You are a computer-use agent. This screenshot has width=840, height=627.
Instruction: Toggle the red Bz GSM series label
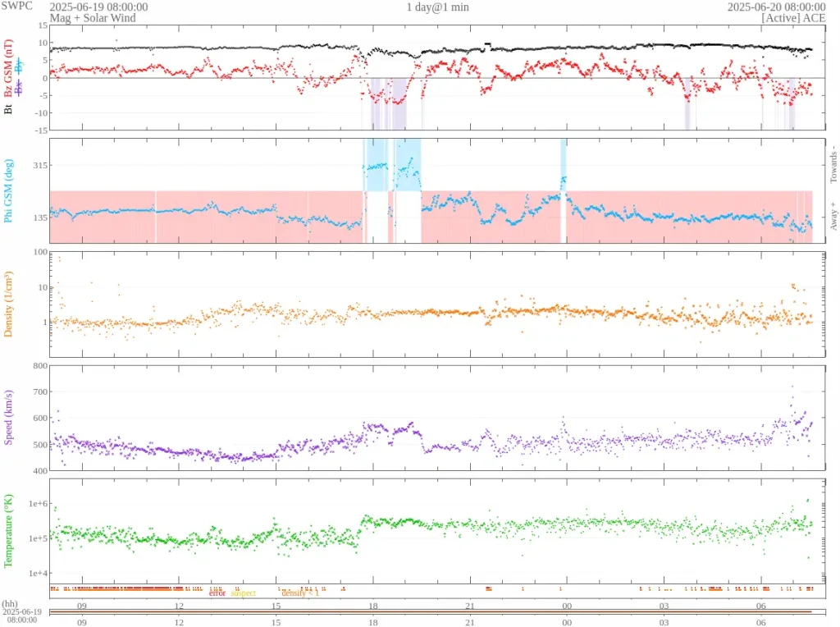(8, 68)
